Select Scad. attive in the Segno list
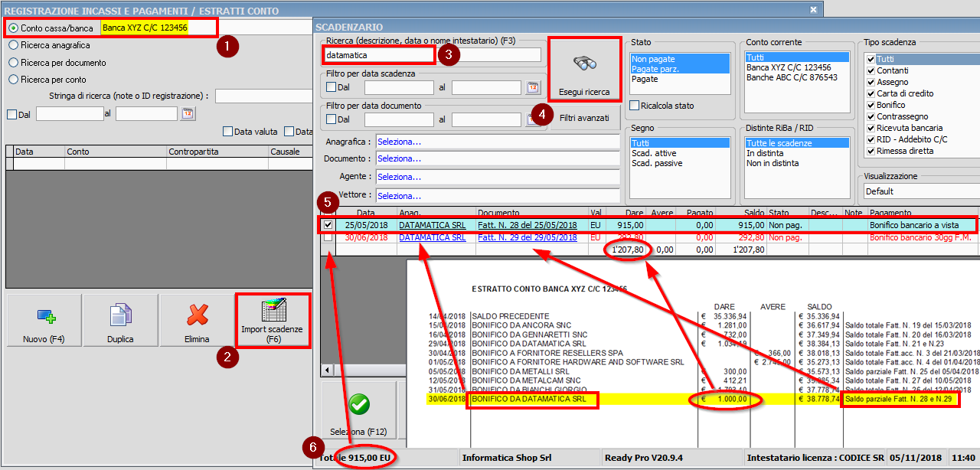980x470 pixels. [680, 153]
